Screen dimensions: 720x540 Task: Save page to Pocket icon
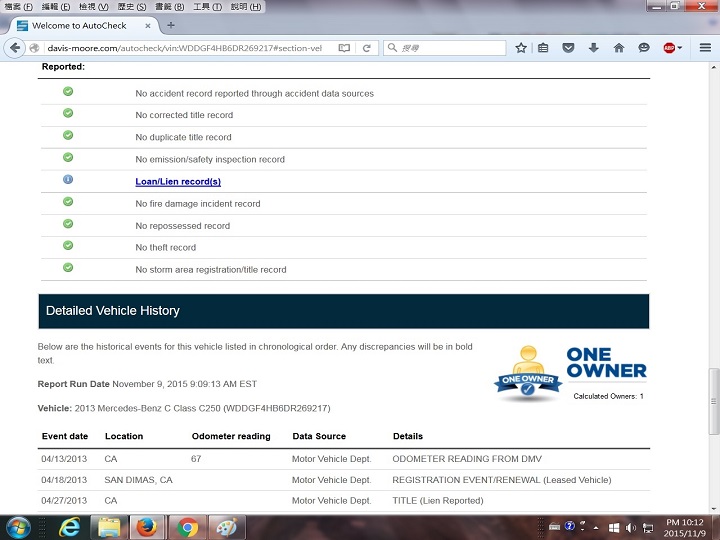click(x=568, y=48)
